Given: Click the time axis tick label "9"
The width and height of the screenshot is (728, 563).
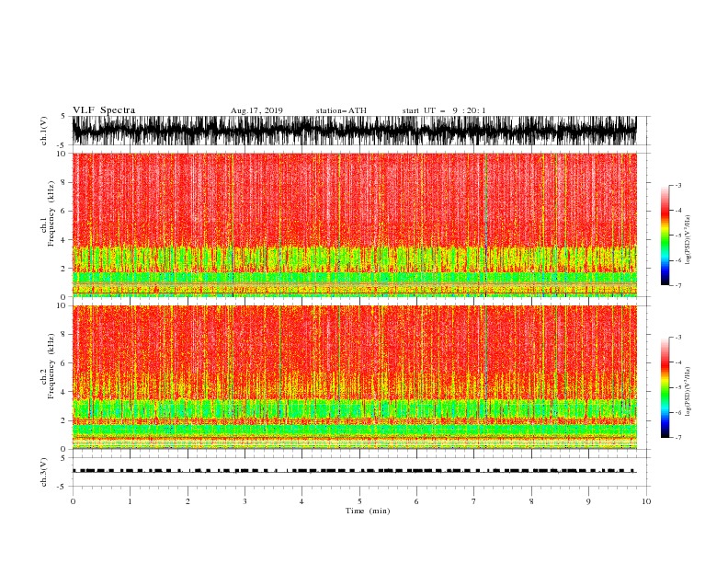Looking at the screenshot, I should pyautogui.click(x=588, y=501).
